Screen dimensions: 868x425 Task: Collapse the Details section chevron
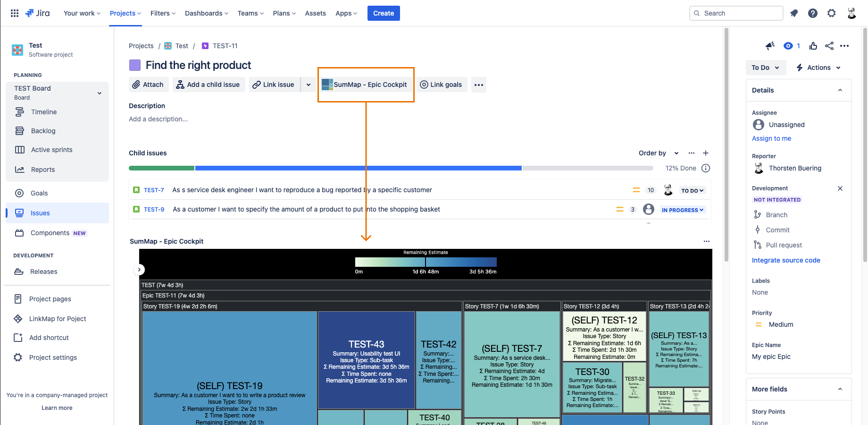pos(840,90)
